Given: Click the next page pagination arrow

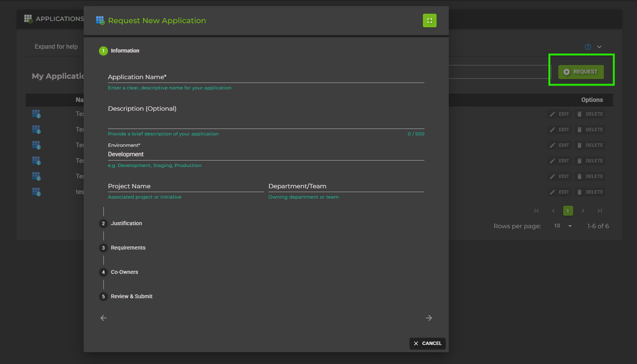Looking at the screenshot, I should pyautogui.click(x=583, y=210).
